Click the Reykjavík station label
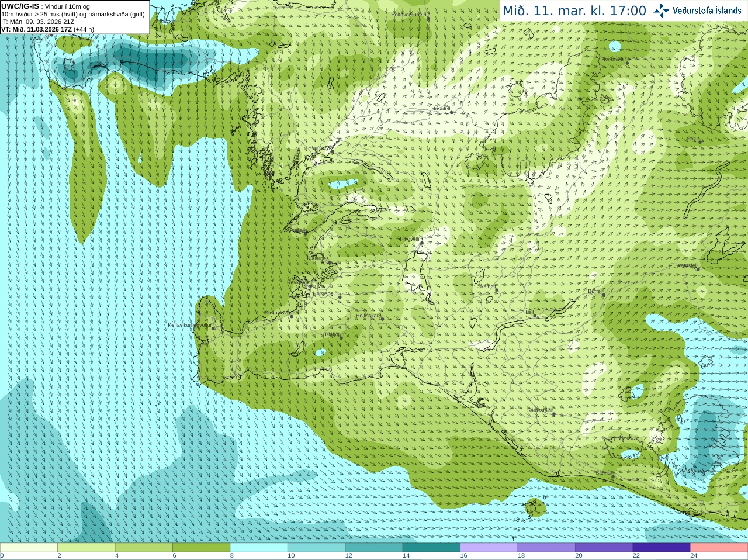Image resolution: width=748 pixels, height=560 pixels. [x=298, y=282]
